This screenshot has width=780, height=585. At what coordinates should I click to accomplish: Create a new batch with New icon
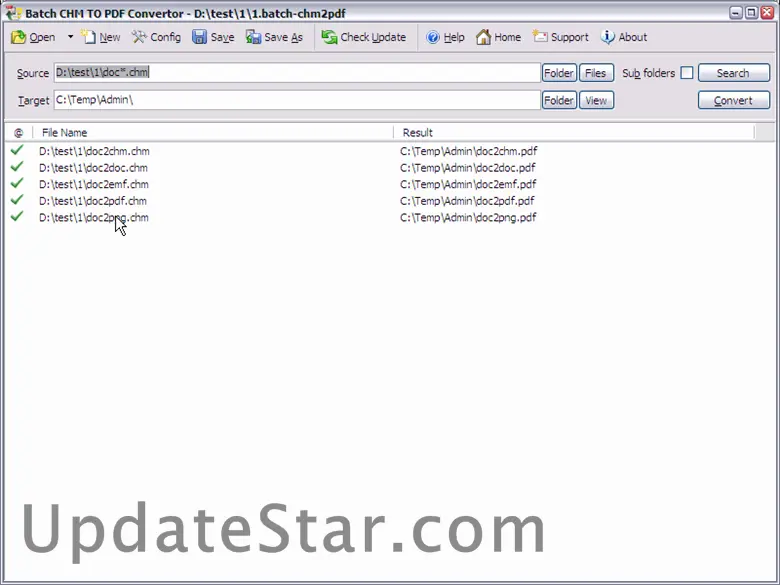click(x=89, y=37)
